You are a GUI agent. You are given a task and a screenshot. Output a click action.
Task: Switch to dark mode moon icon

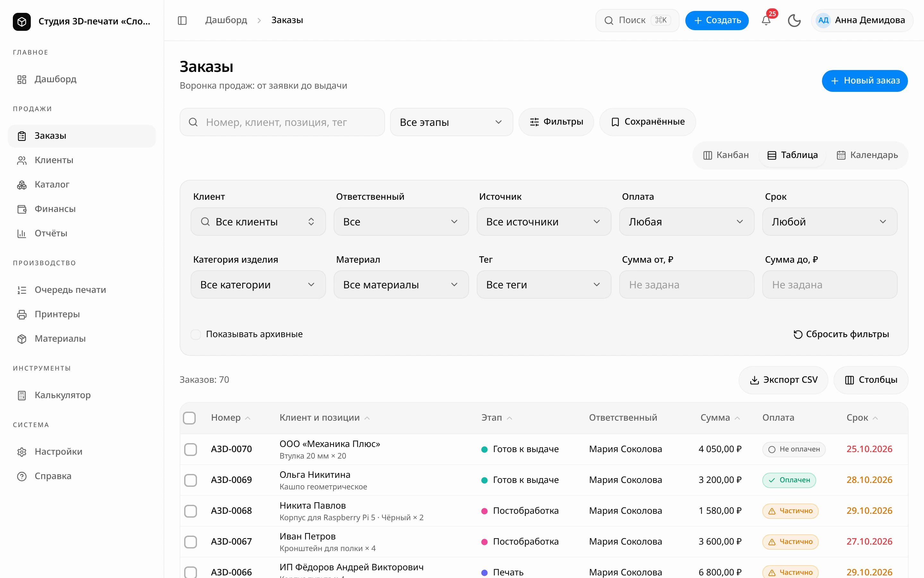(x=794, y=20)
